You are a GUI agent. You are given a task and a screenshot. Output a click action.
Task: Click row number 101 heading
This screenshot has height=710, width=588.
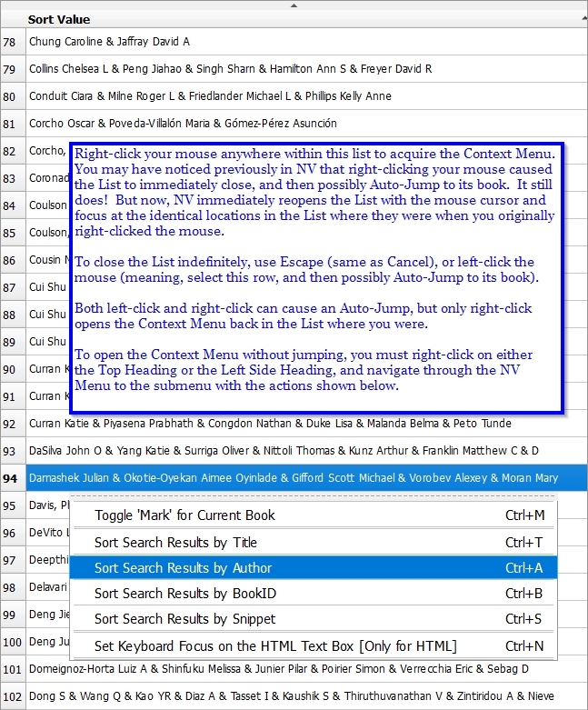(x=13, y=669)
